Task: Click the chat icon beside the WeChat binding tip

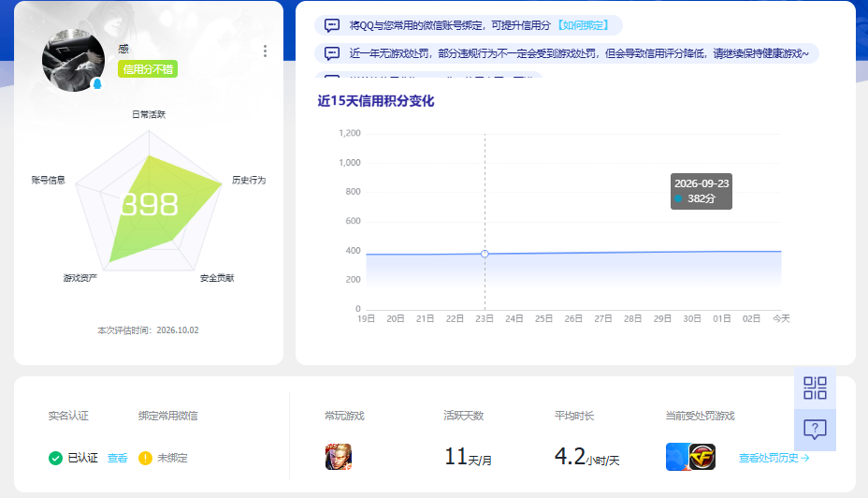Action: (332, 25)
